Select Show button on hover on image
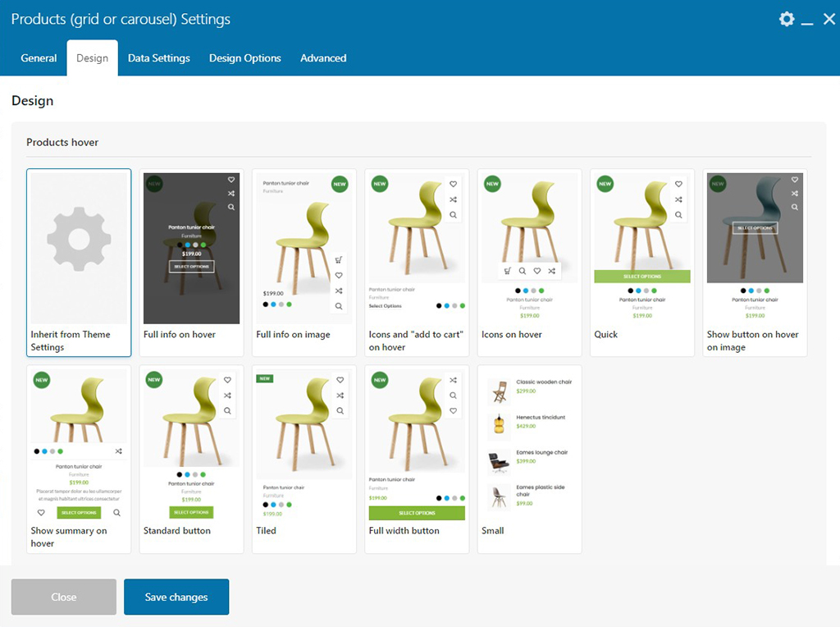Image resolution: width=840 pixels, height=627 pixels. (754, 261)
